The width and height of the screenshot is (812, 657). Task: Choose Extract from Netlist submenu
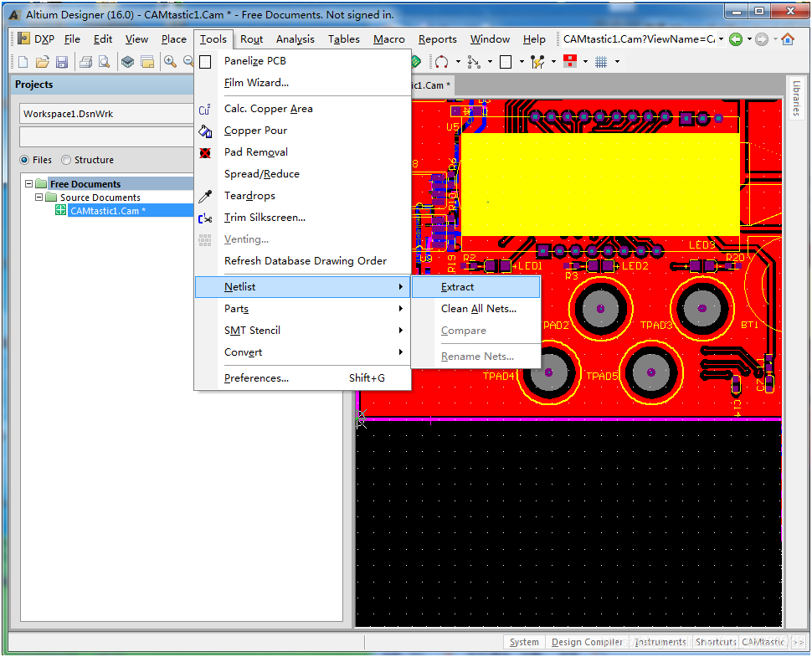(476, 287)
